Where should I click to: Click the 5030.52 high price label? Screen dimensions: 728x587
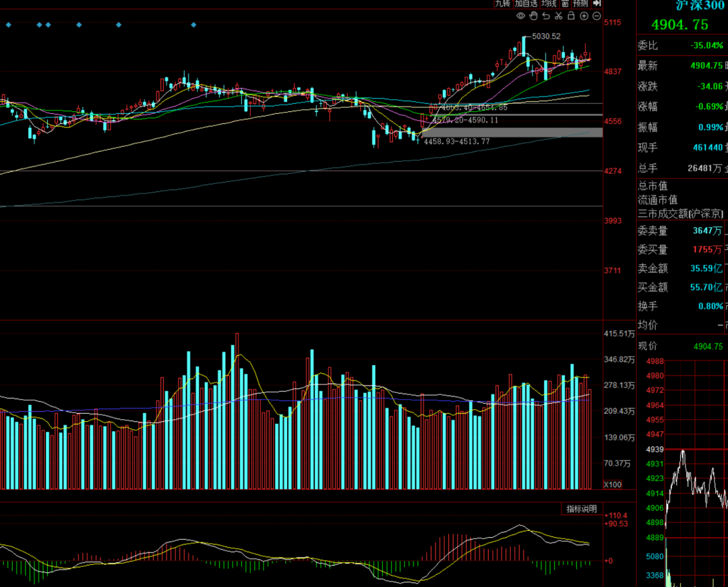546,36
